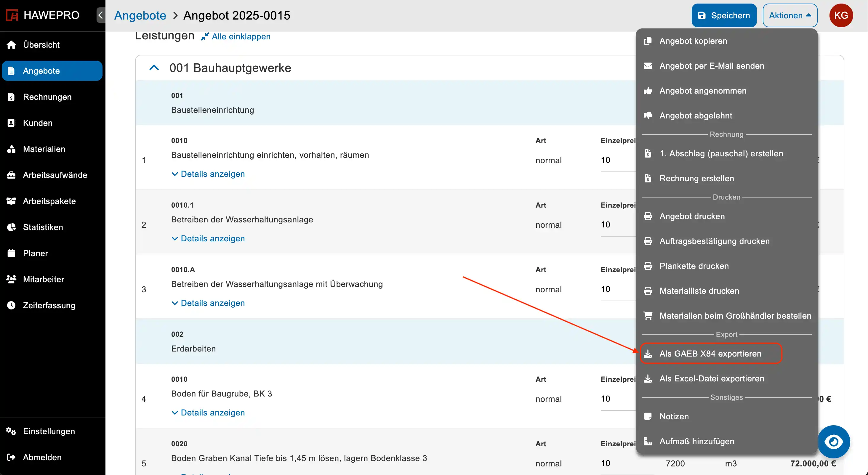
Task: Open Arbeitsaufwände in the sidebar
Action: tap(52, 175)
